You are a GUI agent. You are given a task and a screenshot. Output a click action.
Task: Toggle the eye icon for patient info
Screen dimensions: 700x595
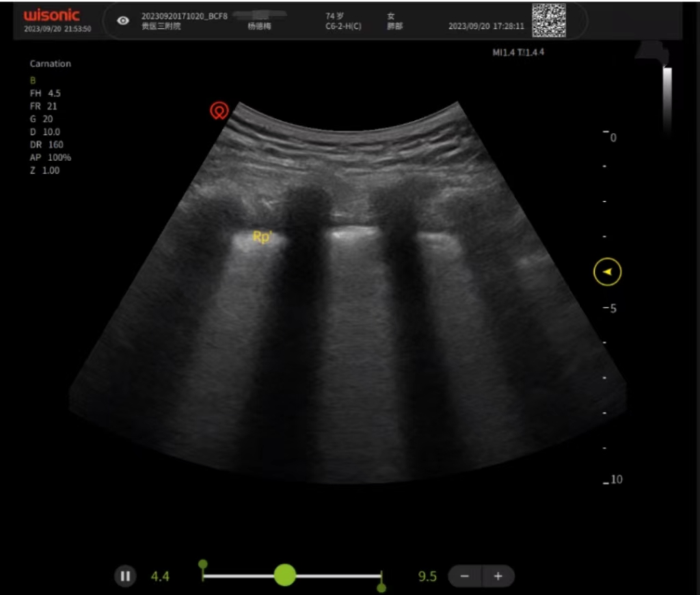coord(123,21)
